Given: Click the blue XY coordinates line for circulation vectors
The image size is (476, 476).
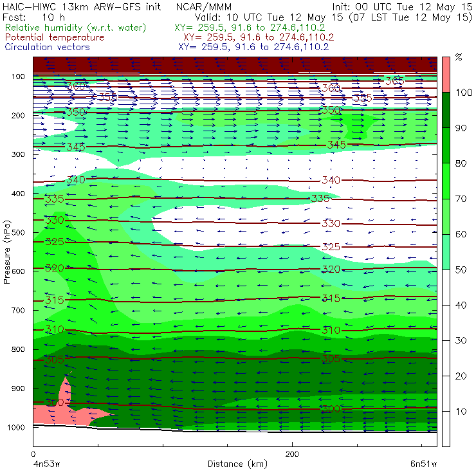Looking at the screenshot, I should (x=253, y=47).
